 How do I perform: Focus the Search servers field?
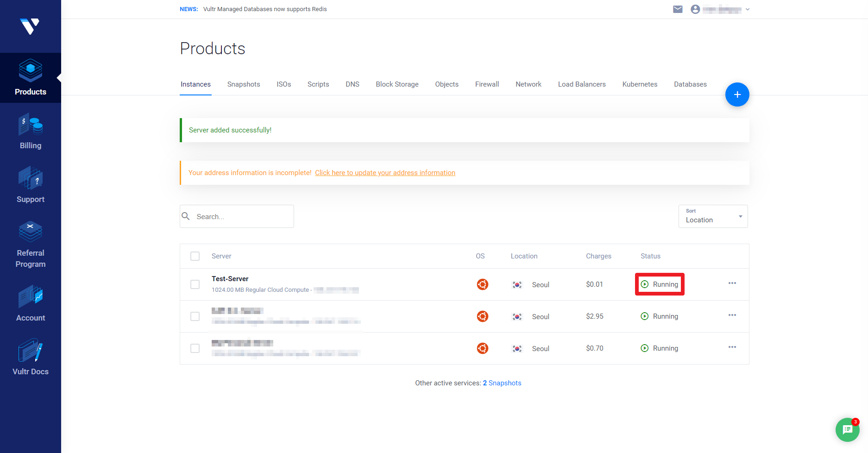coord(237,216)
